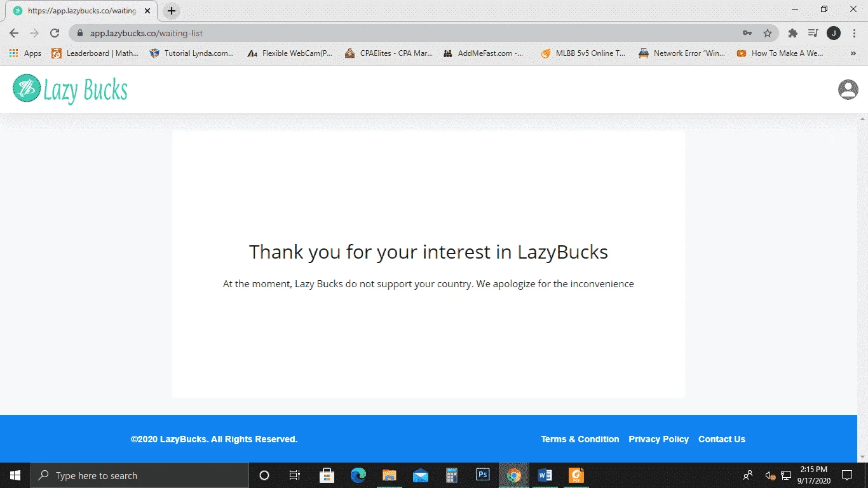
Task: Open saved passwords key icon in address bar
Action: [x=747, y=33]
